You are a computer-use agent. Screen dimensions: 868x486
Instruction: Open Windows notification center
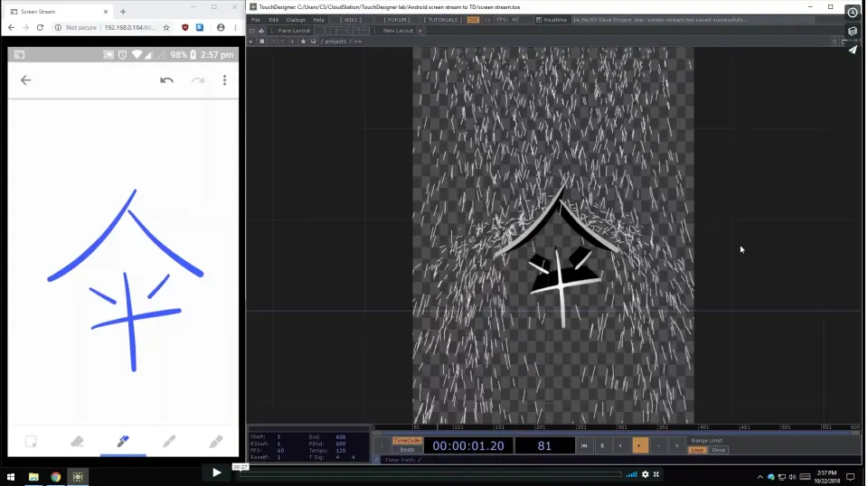[x=850, y=477]
